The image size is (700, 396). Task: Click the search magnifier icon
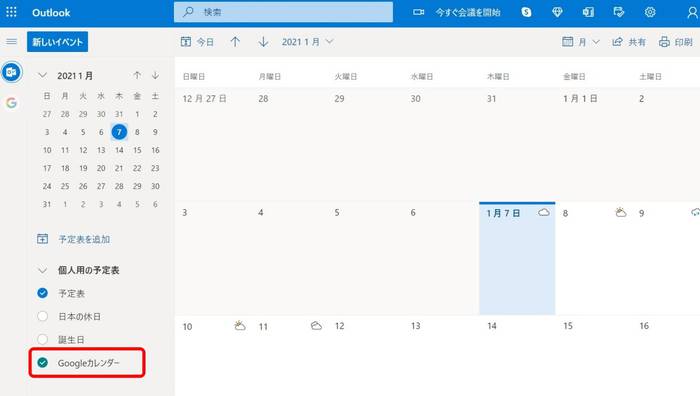coord(188,12)
